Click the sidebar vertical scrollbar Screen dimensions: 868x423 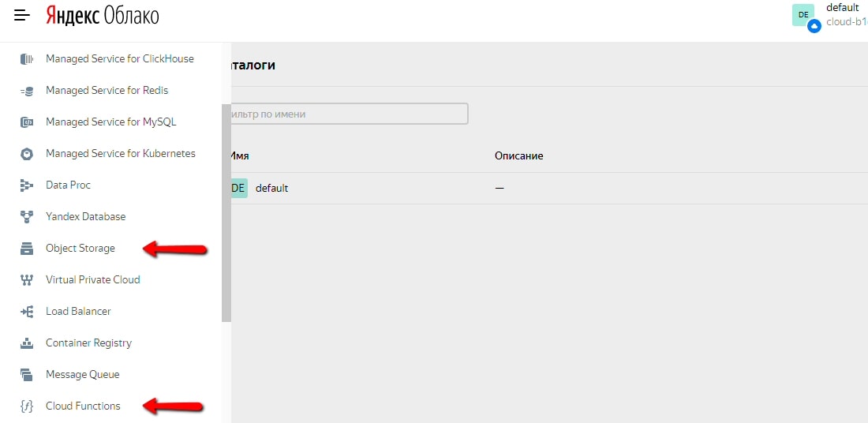(226, 213)
